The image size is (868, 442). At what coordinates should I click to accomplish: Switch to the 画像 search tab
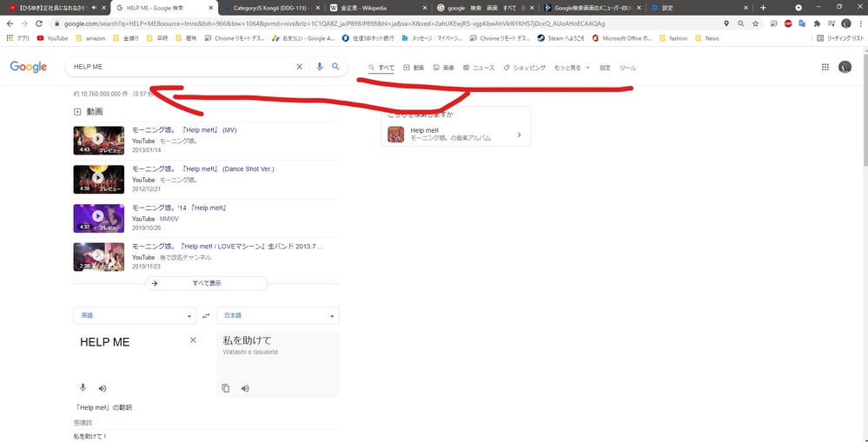tap(443, 68)
